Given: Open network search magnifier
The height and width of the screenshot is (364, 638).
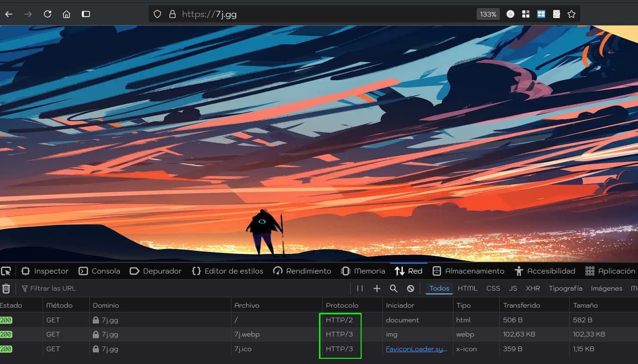Looking at the screenshot, I should pos(393,288).
